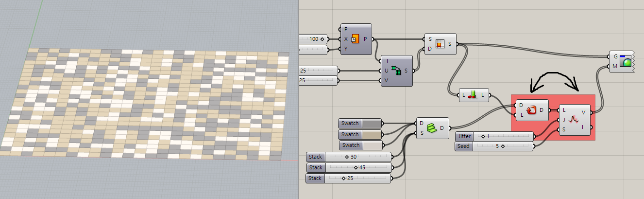Select the Repeat Data component icon
The height and width of the screenshot is (199, 644).
click(530, 110)
